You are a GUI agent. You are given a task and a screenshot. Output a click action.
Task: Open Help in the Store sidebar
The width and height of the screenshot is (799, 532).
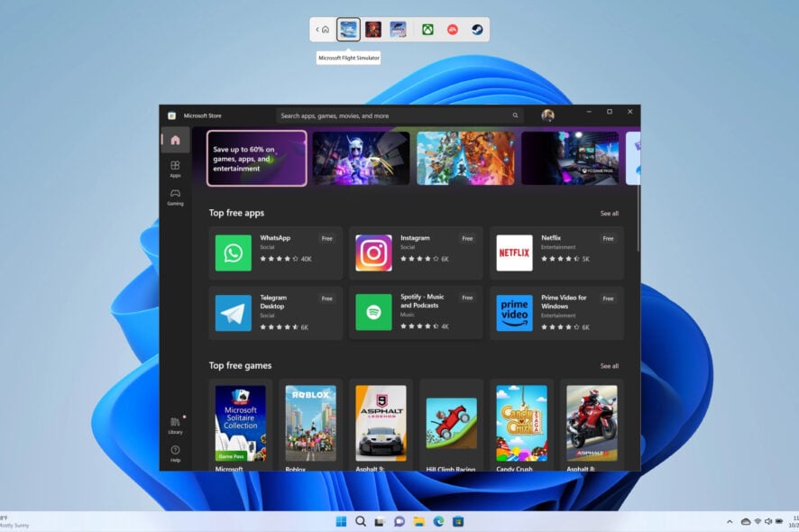tap(175, 454)
